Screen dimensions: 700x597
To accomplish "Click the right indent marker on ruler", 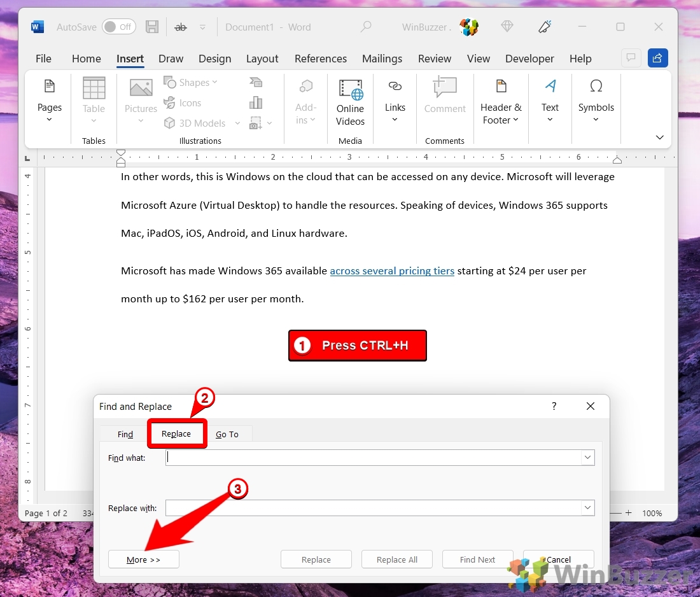I will [617, 160].
